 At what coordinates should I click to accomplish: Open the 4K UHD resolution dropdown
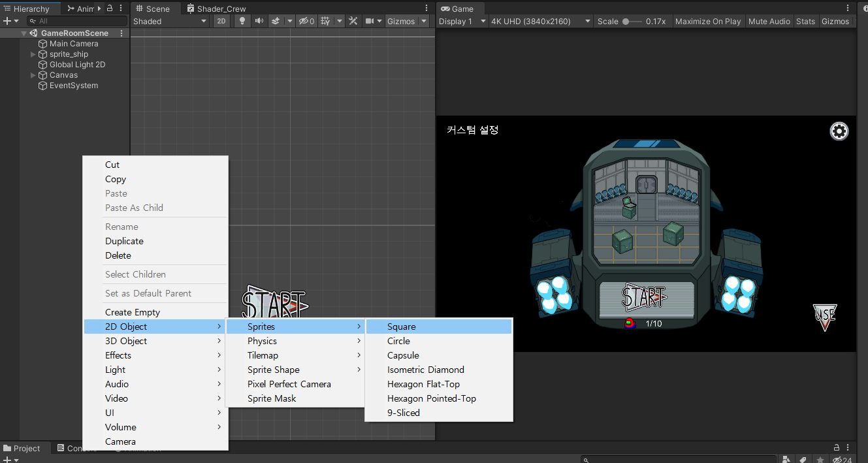click(539, 21)
